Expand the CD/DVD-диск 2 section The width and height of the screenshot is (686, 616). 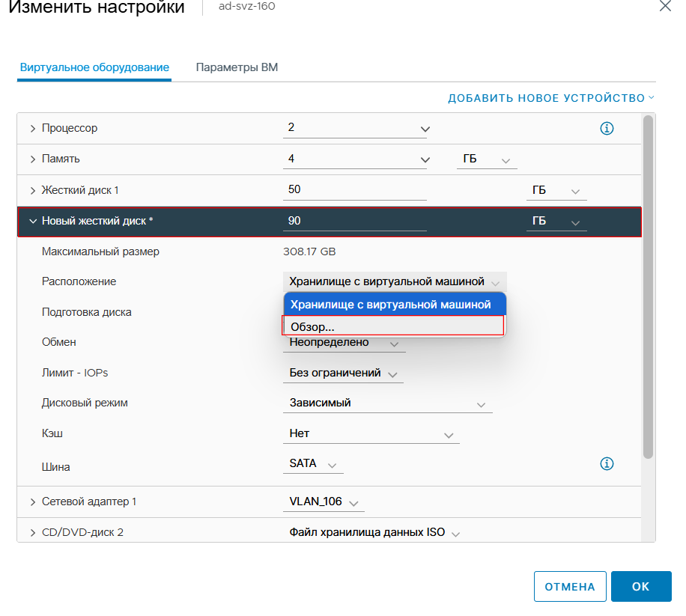(33, 532)
